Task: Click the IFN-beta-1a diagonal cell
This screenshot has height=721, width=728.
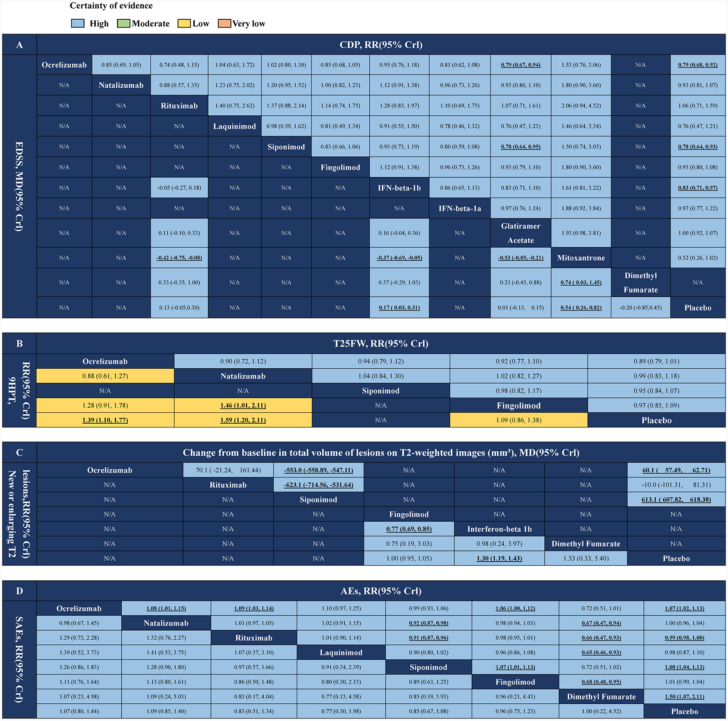Action: (459, 208)
